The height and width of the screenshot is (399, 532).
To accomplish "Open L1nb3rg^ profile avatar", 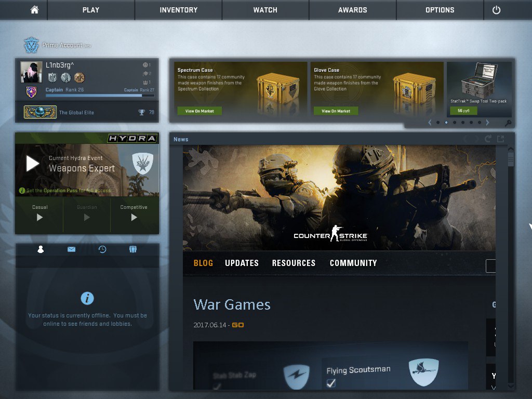I will [31, 72].
